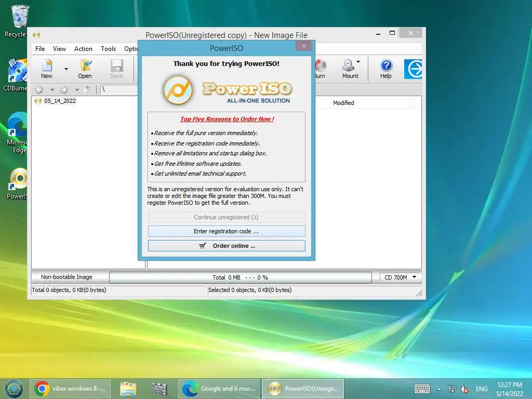The width and height of the screenshot is (532, 399).
Task: Click 'Total 0 objects, 0 KB(0 bytes)' status text
Action: tap(69, 290)
